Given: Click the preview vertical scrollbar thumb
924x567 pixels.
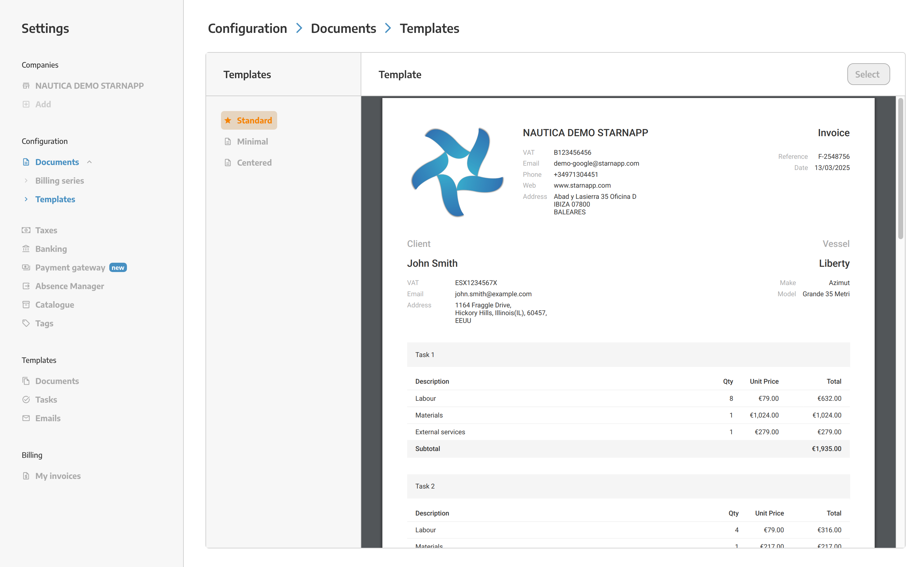Looking at the screenshot, I should 901,168.
